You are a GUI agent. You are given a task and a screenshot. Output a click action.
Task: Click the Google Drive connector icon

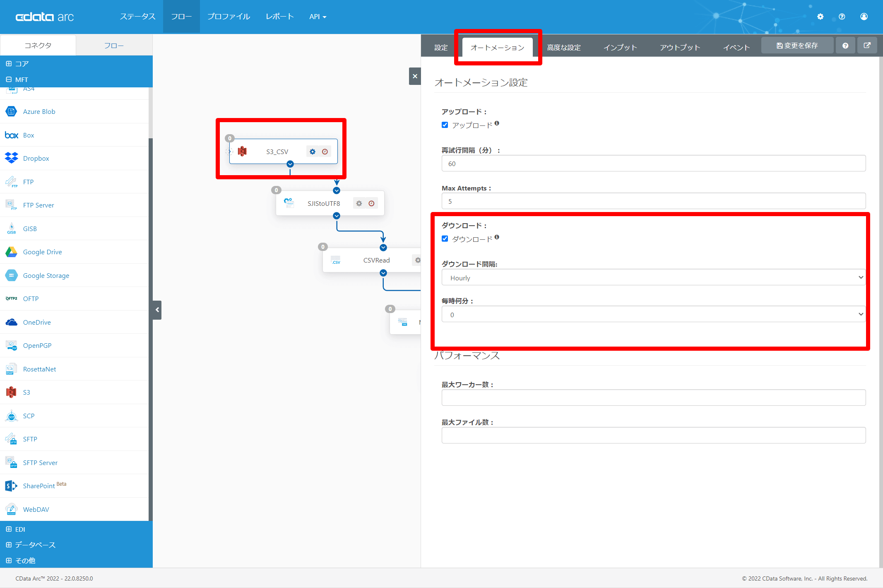(11, 252)
